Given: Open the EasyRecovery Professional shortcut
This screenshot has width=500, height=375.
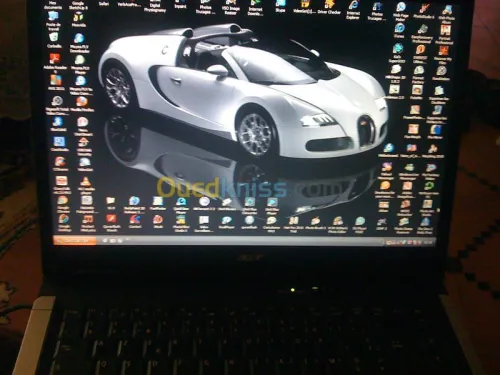Looking at the screenshot, I should pyautogui.click(x=422, y=34).
